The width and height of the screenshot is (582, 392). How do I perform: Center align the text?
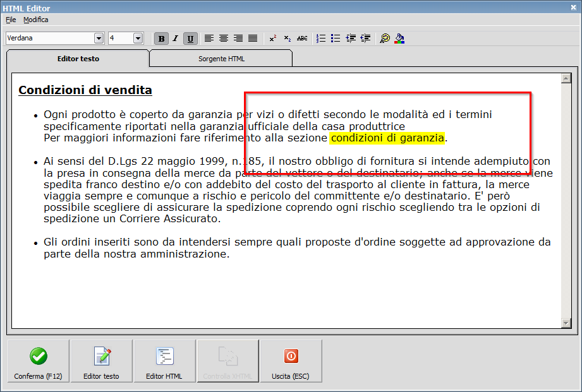coord(224,39)
